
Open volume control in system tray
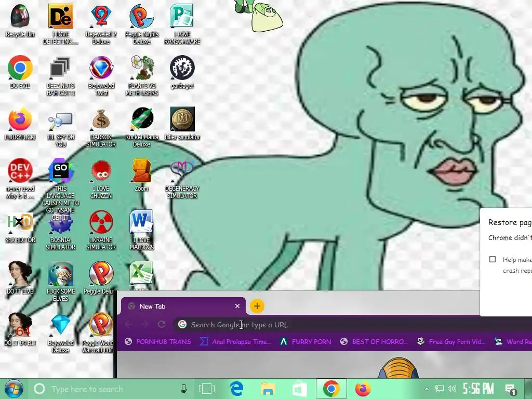coord(451,389)
